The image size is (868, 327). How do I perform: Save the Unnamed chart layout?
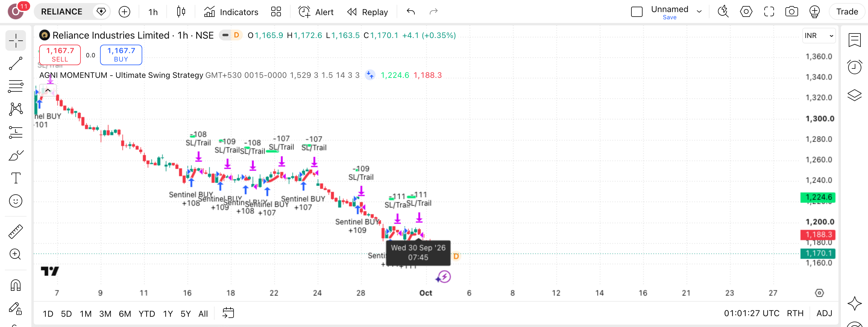pyautogui.click(x=669, y=17)
